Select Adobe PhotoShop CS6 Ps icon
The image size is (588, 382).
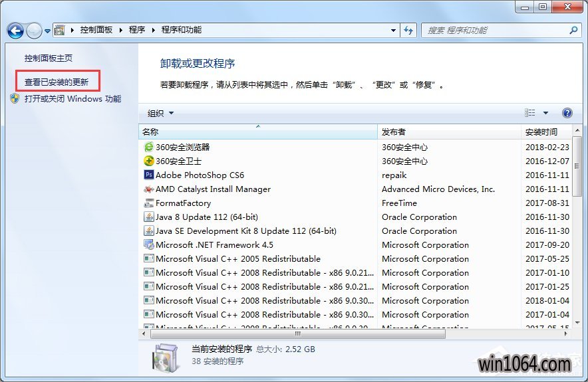[149, 175]
